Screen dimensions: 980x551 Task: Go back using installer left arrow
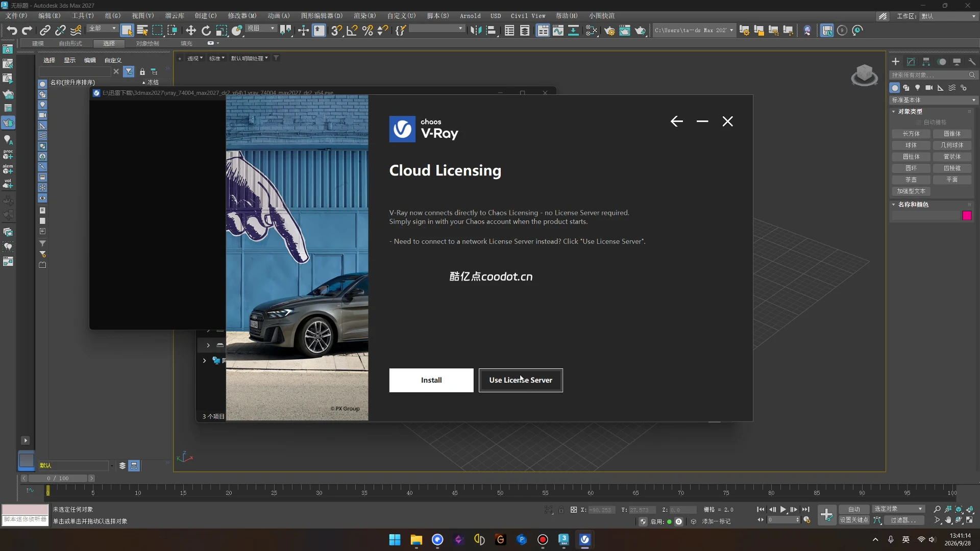[676, 121]
